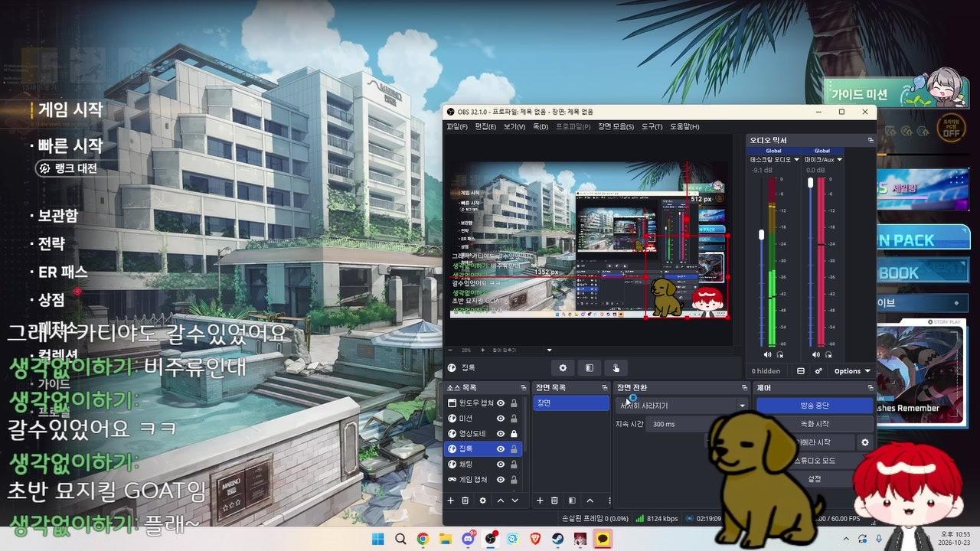Toggle monitoring headphone icon for 데스크탑 오디오
Image resolution: width=980 pixels, height=551 pixels.
pyautogui.click(x=780, y=355)
